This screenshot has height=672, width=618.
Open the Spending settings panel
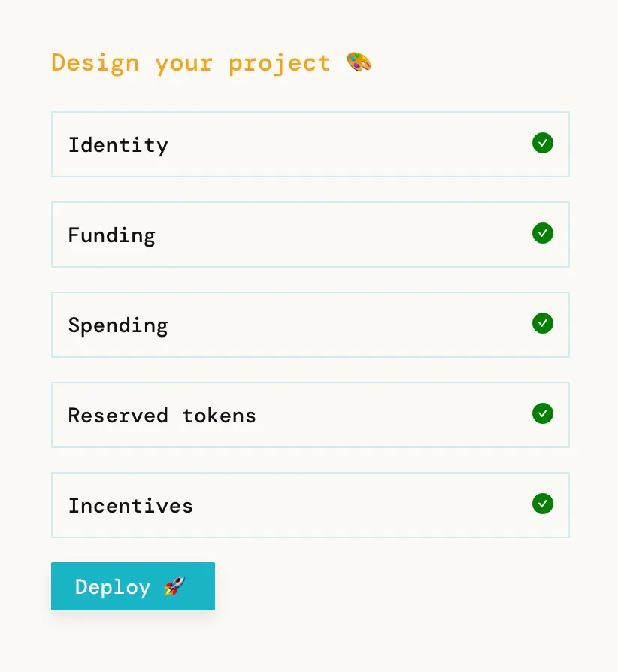tap(310, 325)
